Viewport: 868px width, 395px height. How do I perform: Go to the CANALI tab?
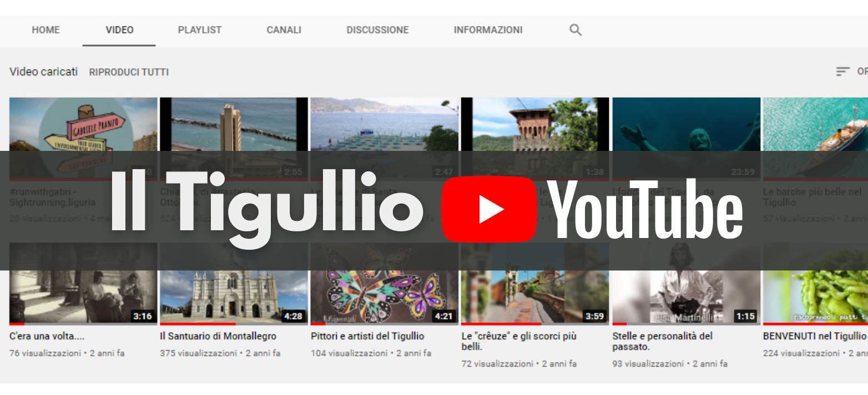[284, 30]
